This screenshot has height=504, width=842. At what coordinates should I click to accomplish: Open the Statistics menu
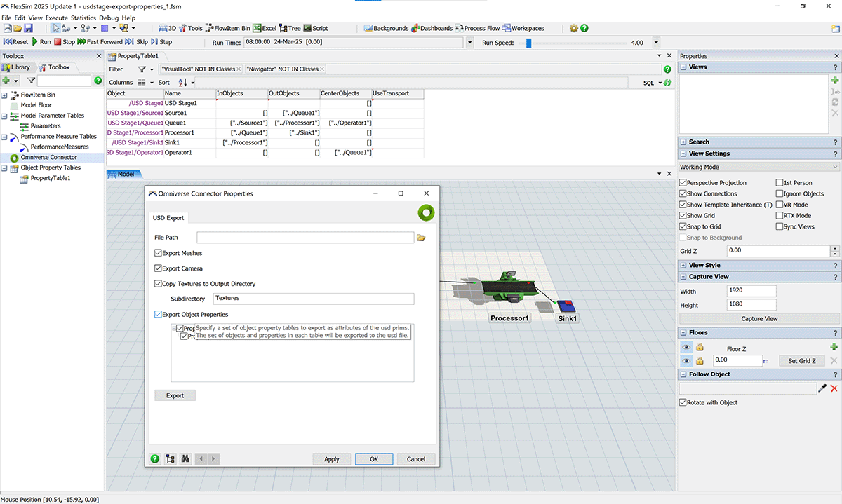(83, 18)
